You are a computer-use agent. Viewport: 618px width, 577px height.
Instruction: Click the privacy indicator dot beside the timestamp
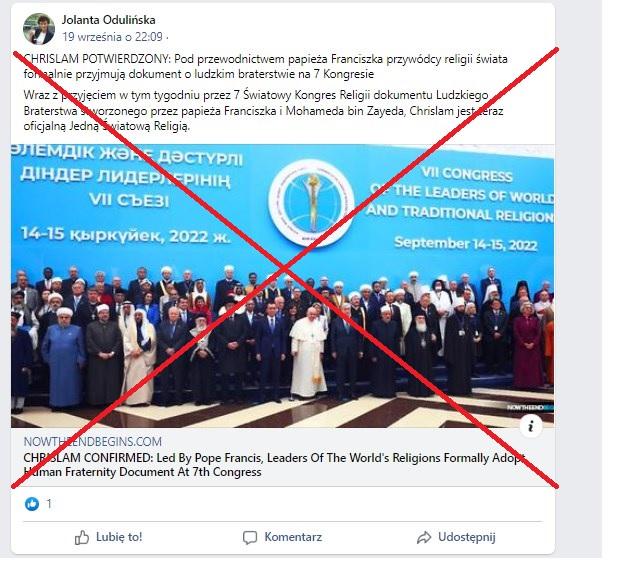[167, 37]
